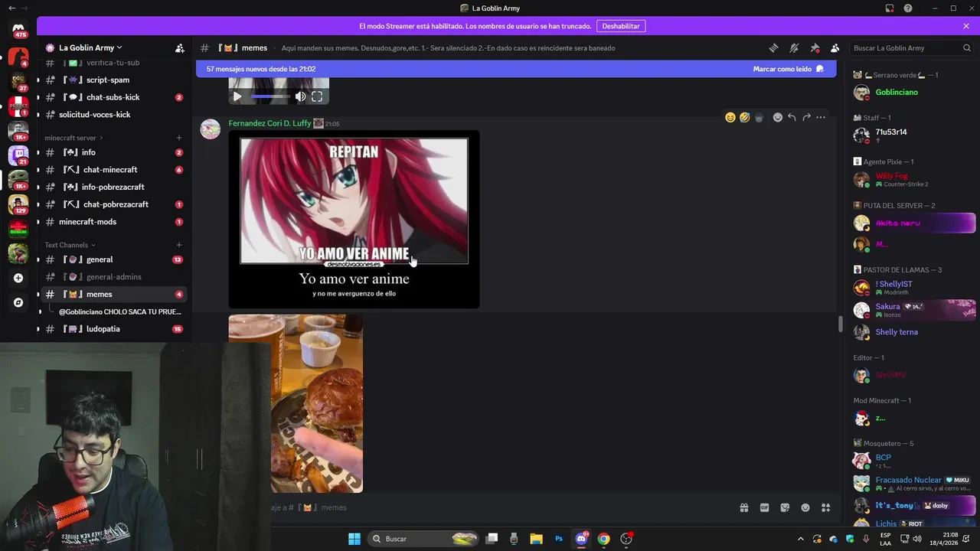Open Photoshop from the taskbar

(559, 539)
